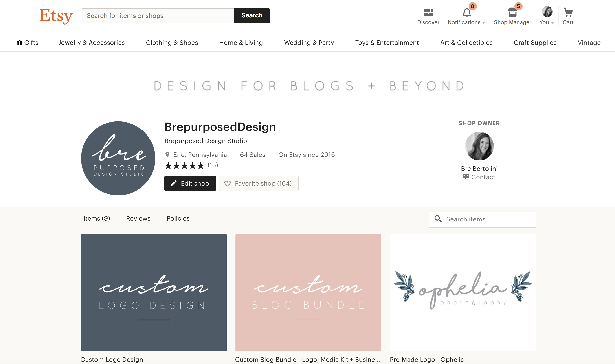Click the Contact message flag icon

[x=466, y=177]
